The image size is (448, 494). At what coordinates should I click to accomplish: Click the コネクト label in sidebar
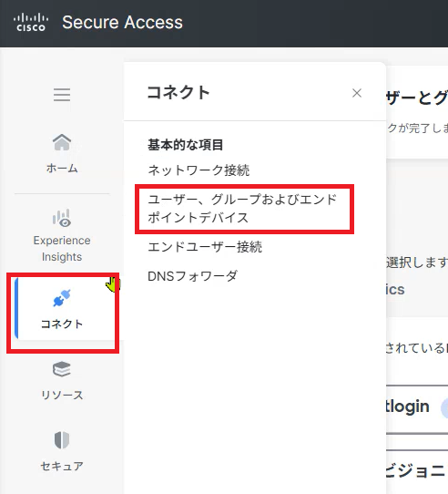coord(62,324)
